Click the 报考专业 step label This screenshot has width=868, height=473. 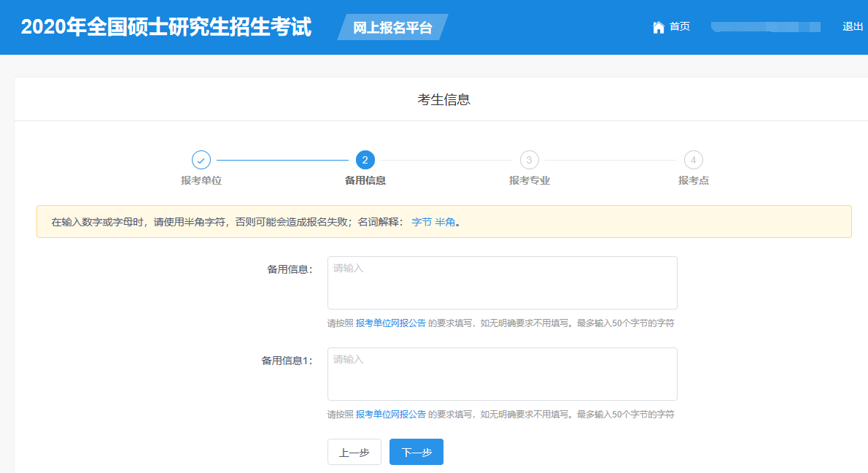[x=530, y=180]
